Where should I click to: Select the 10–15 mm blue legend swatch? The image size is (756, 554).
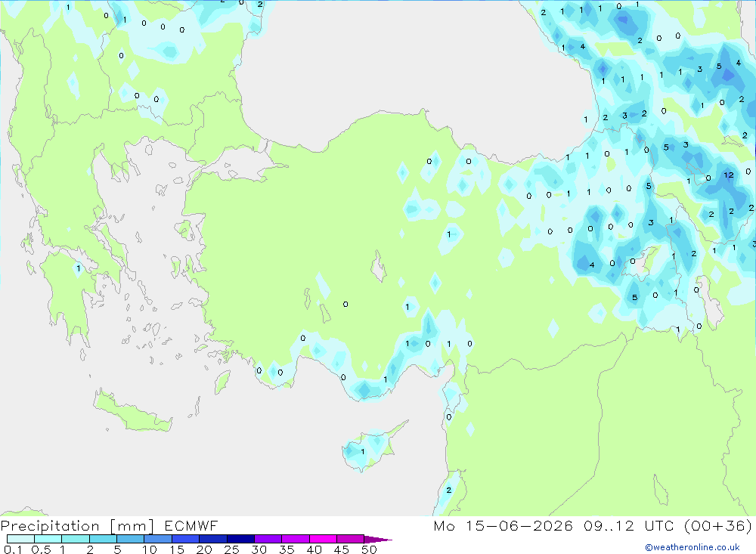pos(158,539)
